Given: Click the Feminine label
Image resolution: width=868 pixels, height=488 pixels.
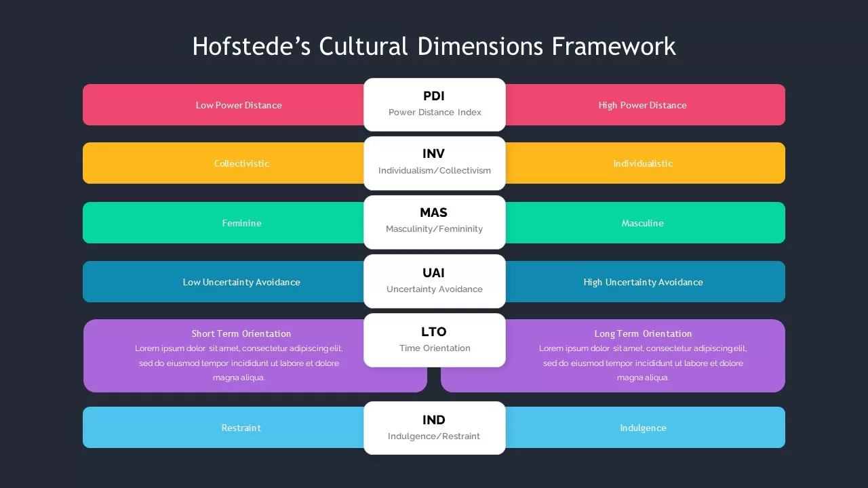Looking at the screenshot, I should (x=241, y=223).
